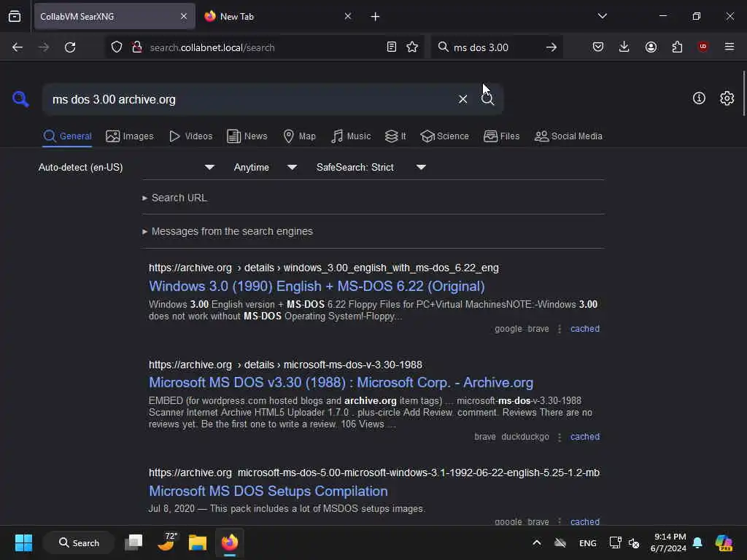Screen dimensions: 747x560
Task: Open the tracking protection shield icon
Action: [x=117, y=47]
